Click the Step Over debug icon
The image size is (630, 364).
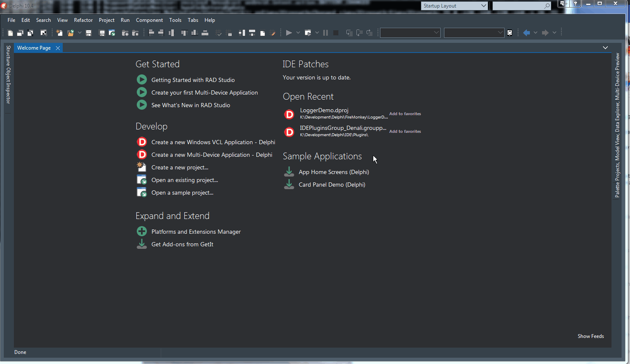359,33
